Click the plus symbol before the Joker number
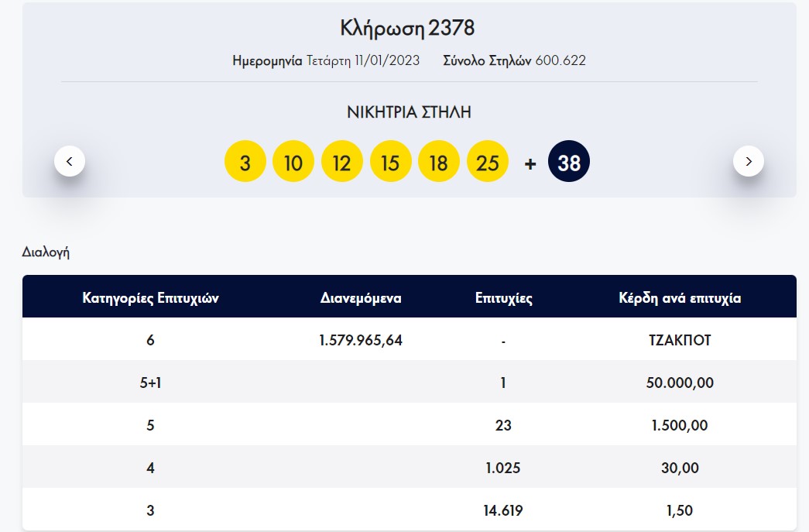Viewport: 809px width, 532px height. point(530,162)
